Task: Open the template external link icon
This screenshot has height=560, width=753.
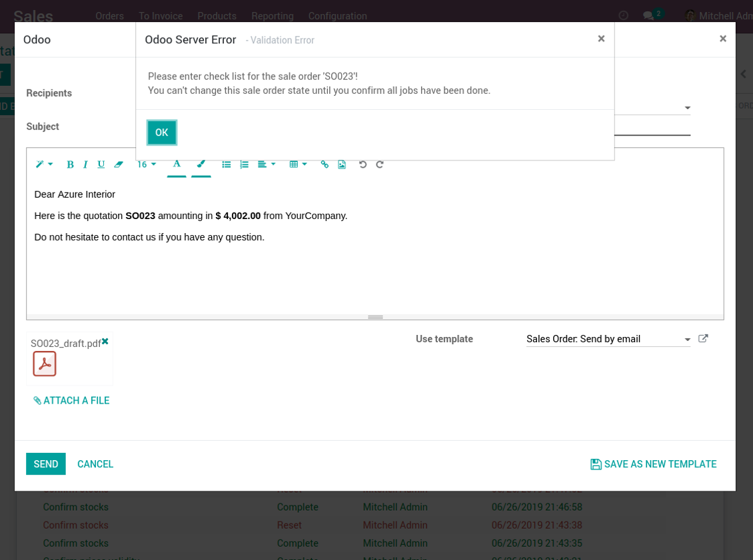Action: click(703, 338)
